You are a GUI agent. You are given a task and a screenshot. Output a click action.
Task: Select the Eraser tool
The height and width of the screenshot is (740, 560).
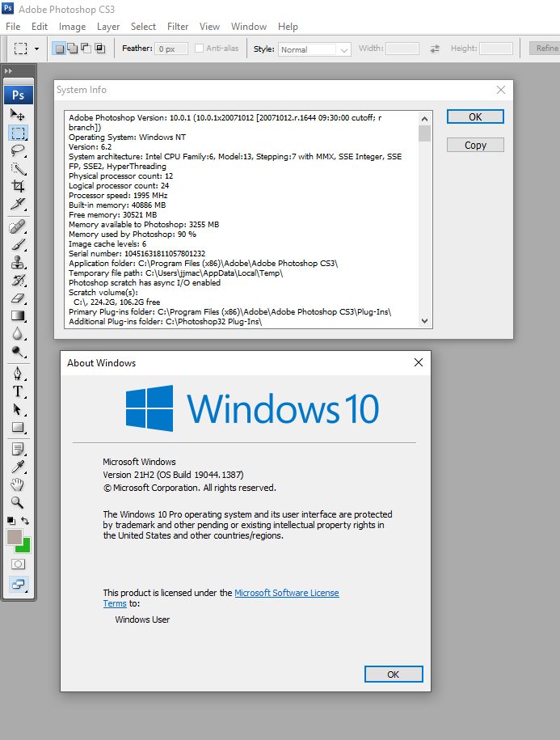click(18, 298)
